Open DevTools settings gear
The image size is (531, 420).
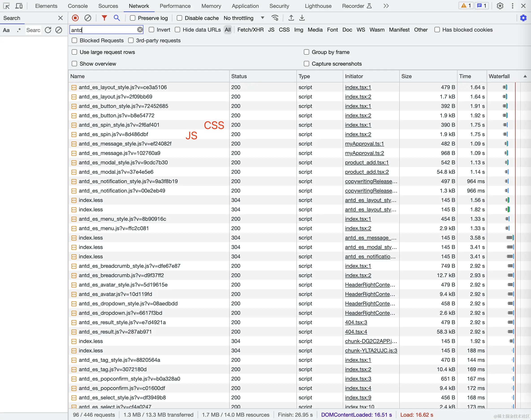(x=500, y=6)
